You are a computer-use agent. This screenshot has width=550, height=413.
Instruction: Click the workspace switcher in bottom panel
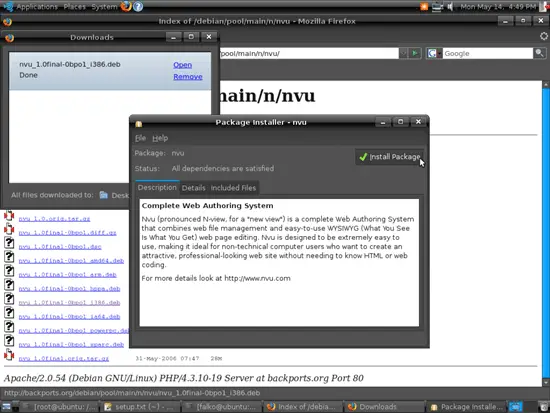click(x=516, y=407)
